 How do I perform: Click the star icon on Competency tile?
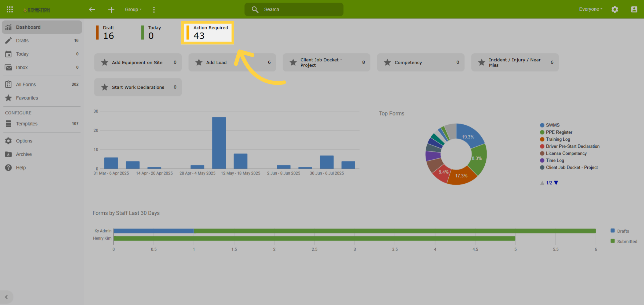[x=387, y=62]
